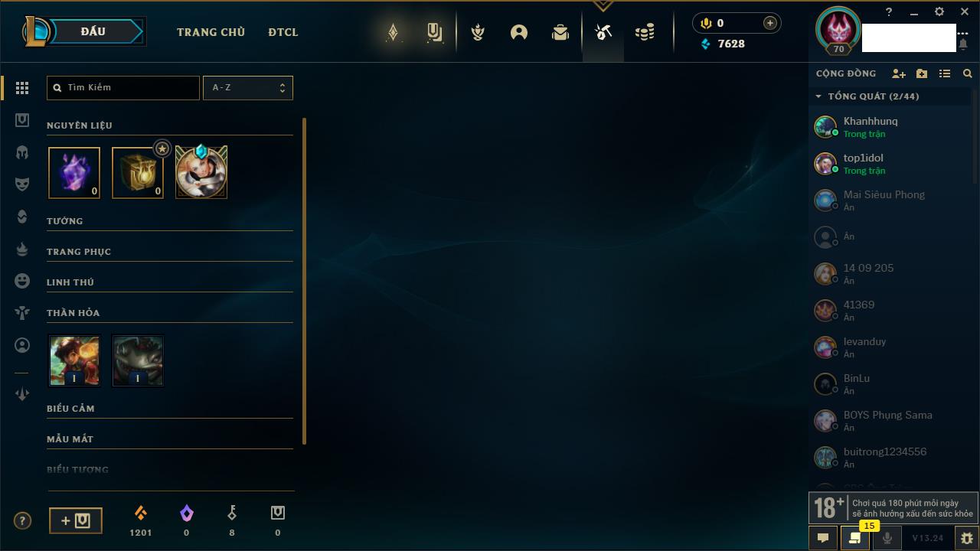
Task: Switch to the ĐTCL tab
Action: click(x=283, y=32)
